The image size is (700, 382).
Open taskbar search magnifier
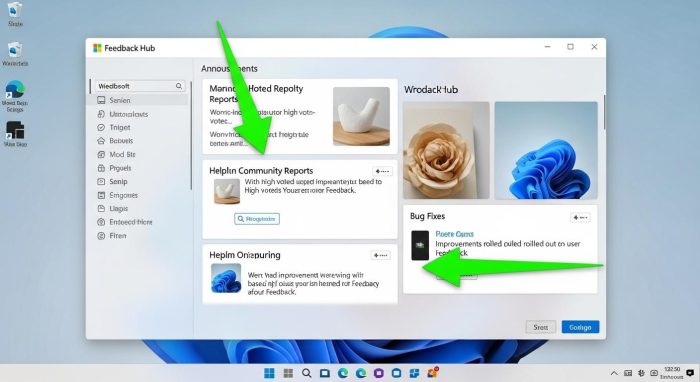pyautogui.click(x=306, y=373)
